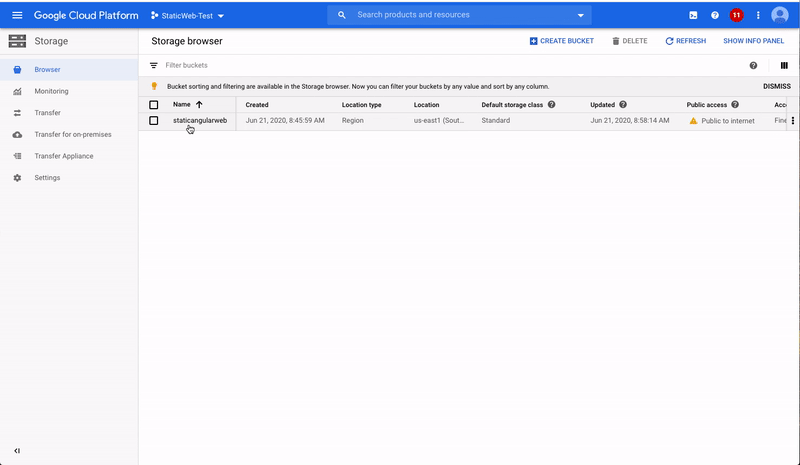Sort by the Location column header

(x=427, y=105)
